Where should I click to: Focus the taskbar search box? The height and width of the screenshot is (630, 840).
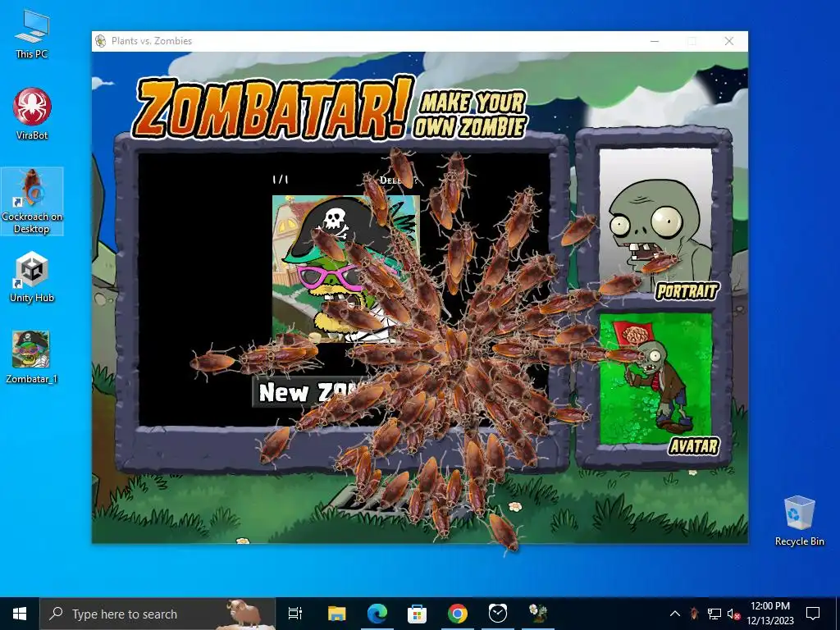157,614
